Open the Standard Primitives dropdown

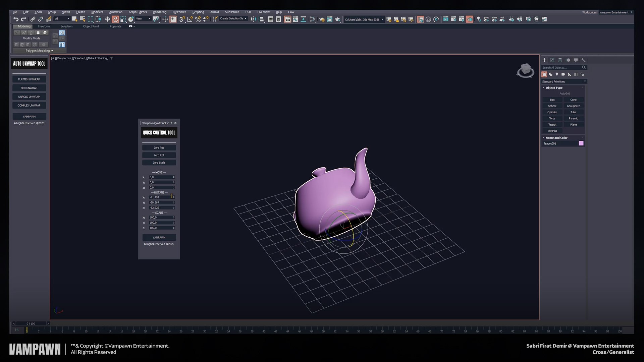[x=564, y=81]
